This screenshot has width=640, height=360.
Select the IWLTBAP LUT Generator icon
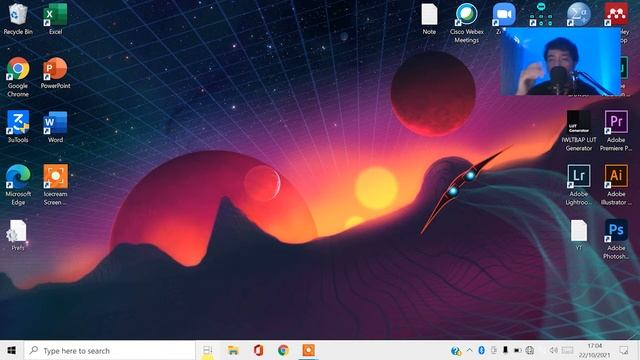578,131
